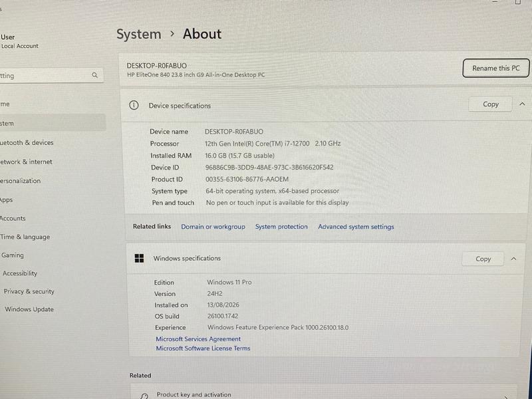Open Apps settings
532x399 pixels.
(7, 200)
